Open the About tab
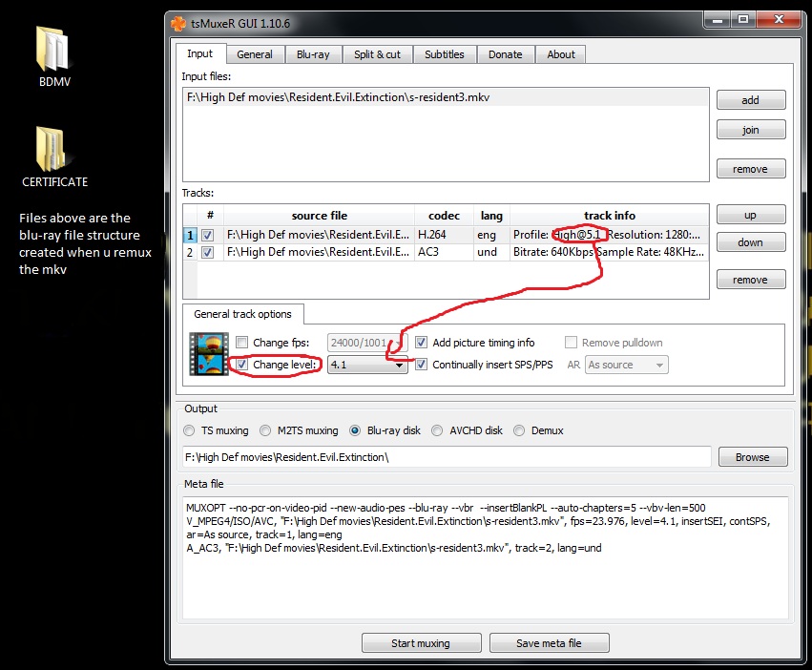Screen dimensions: 812x670 [x=561, y=54]
